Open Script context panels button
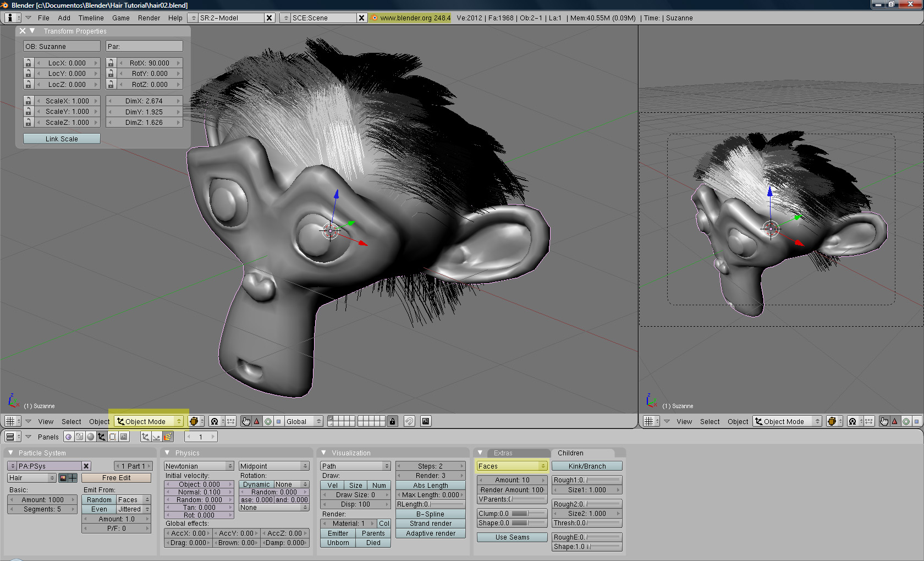Image resolution: width=924 pixels, height=561 pixels. (x=80, y=437)
